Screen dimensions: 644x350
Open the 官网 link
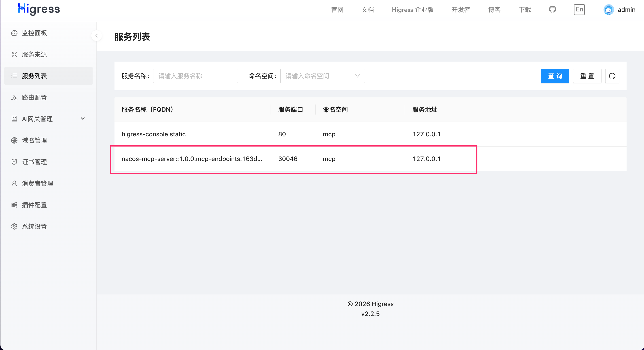[337, 10]
